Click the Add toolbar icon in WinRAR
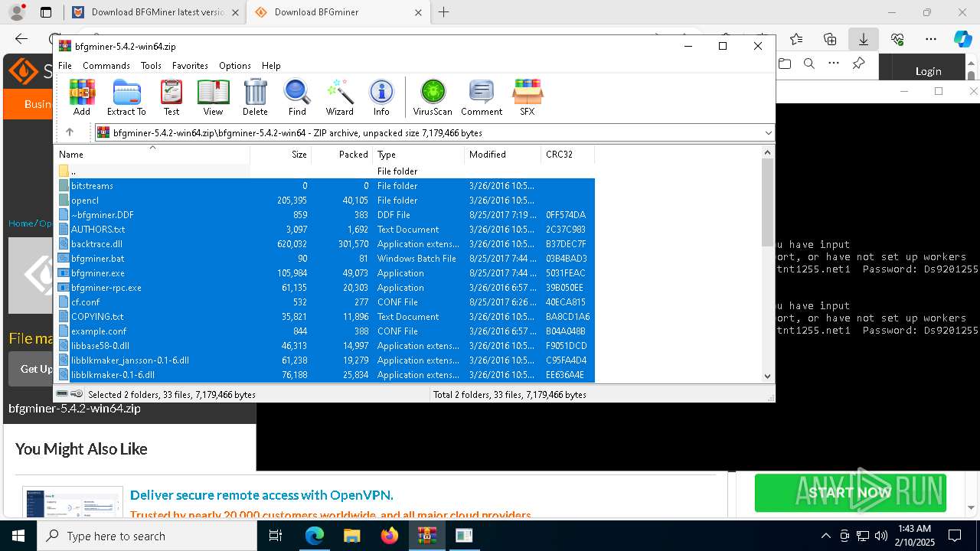Image resolution: width=980 pixels, height=551 pixels. click(x=82, y=97)
